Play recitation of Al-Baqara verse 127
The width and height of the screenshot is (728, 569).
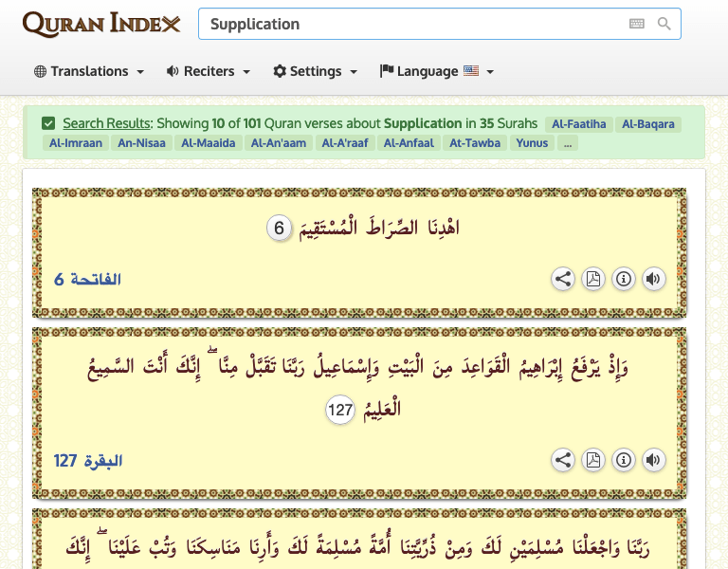click(653, 460)
